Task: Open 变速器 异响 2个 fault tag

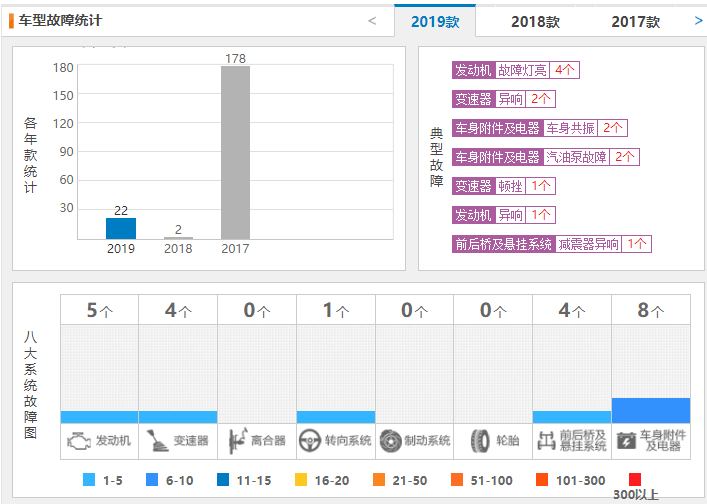Action: (504, 99)
